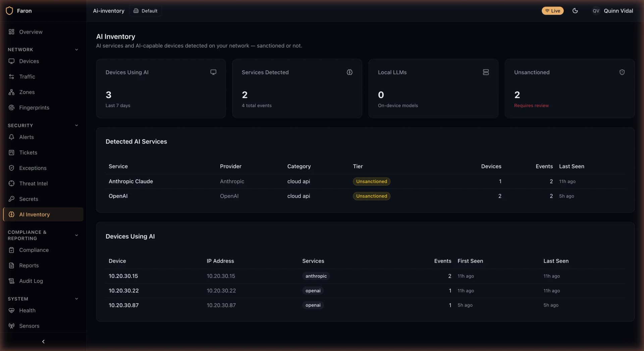Click the Live status badge
This screenshot has width=644, height=351.
(552, 11)
